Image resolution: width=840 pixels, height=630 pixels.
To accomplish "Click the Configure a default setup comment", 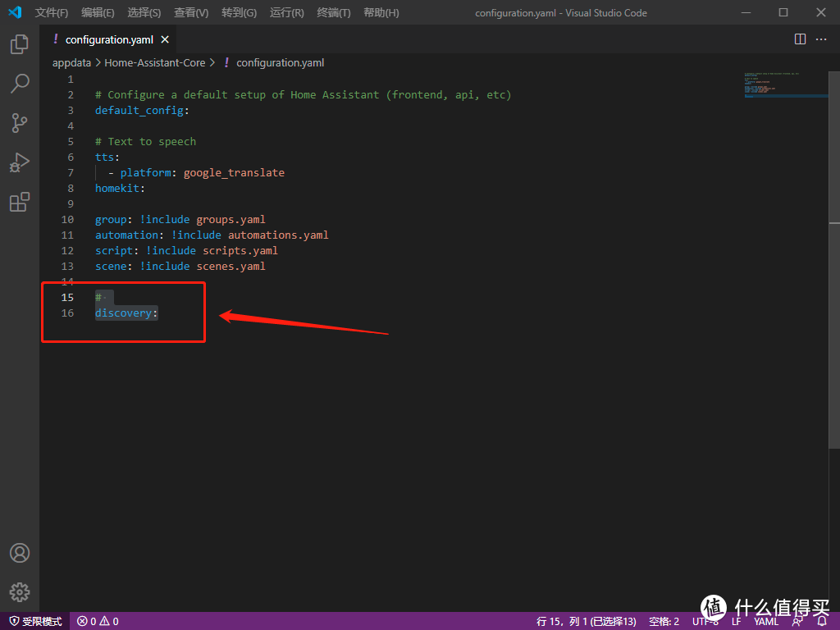I will tap(304, 95).
